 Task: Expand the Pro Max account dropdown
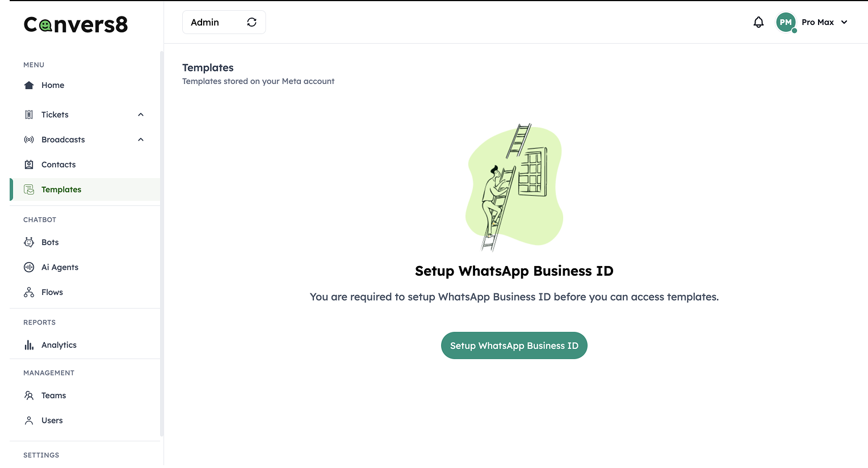click(844, 22)
